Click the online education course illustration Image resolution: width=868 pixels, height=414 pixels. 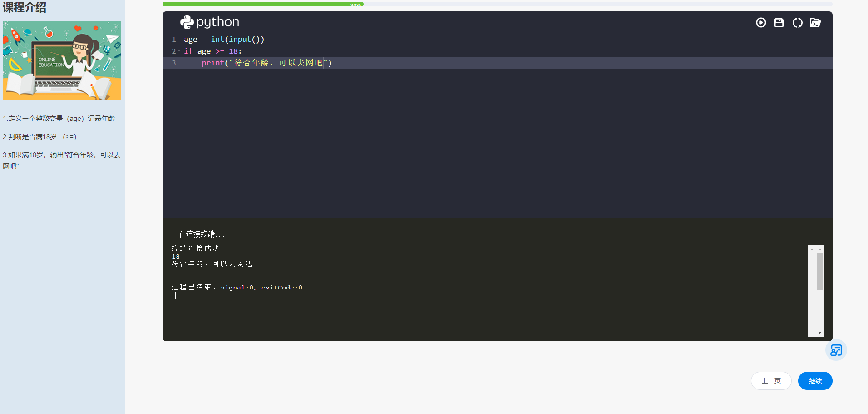62,60
